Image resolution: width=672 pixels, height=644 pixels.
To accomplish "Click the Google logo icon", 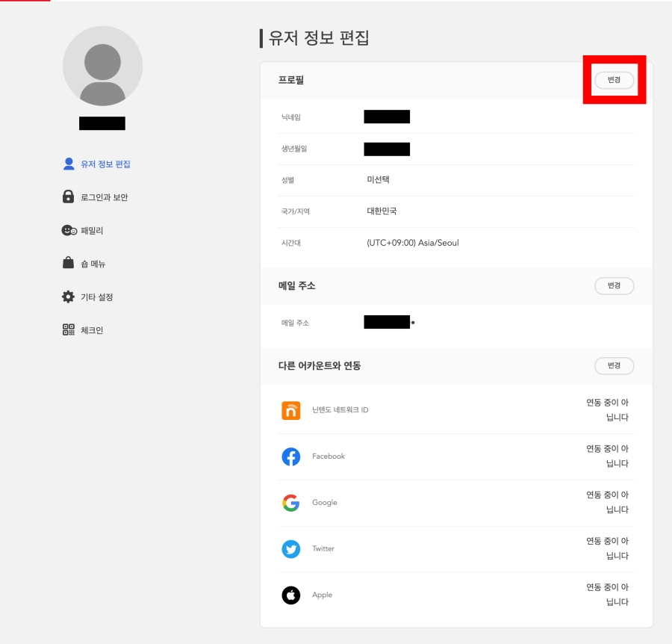I will pyautogui.click(x=290, y=503).
